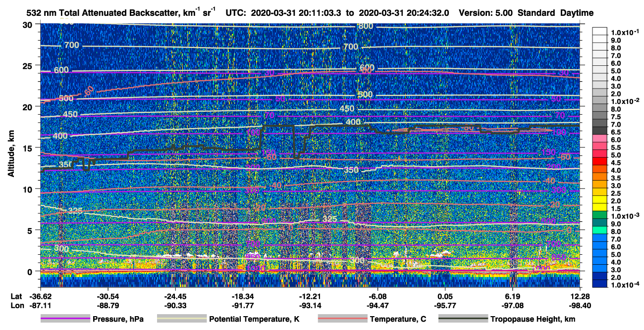Click longitude value -93.14
This screenshot has width=644, height=330.
(310, 305)
